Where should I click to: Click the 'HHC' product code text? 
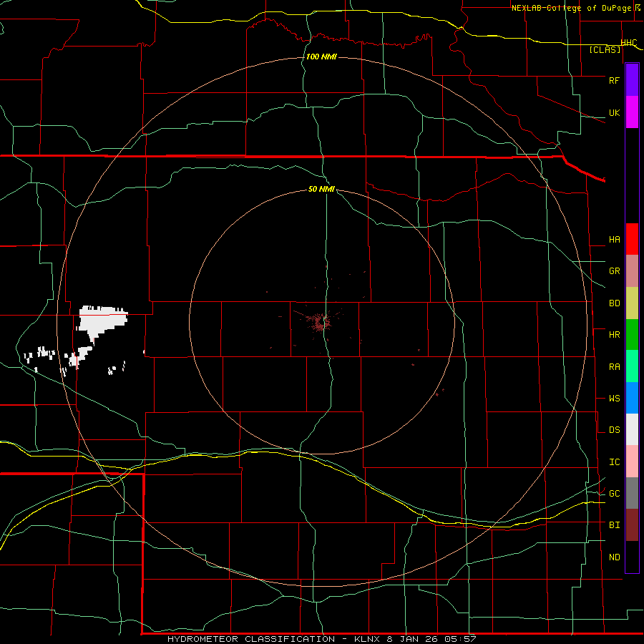(x=629, y=43)
